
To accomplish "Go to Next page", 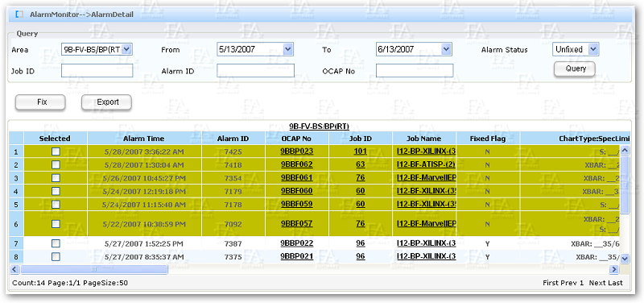I will point(597,283).
